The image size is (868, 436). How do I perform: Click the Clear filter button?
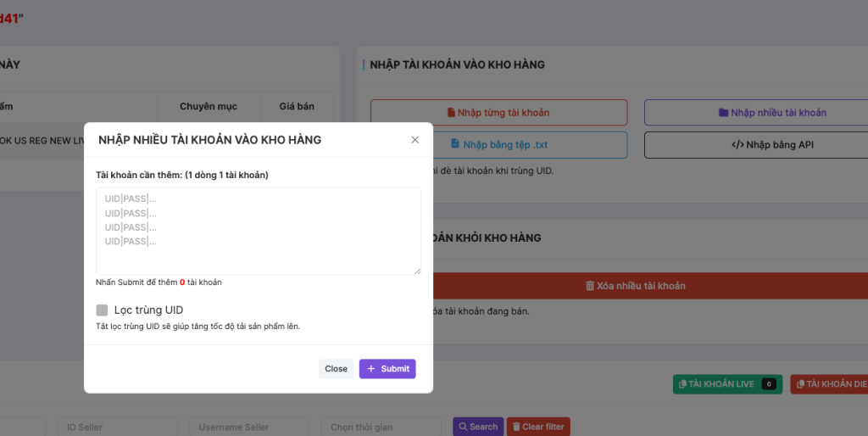coord(538,427)
